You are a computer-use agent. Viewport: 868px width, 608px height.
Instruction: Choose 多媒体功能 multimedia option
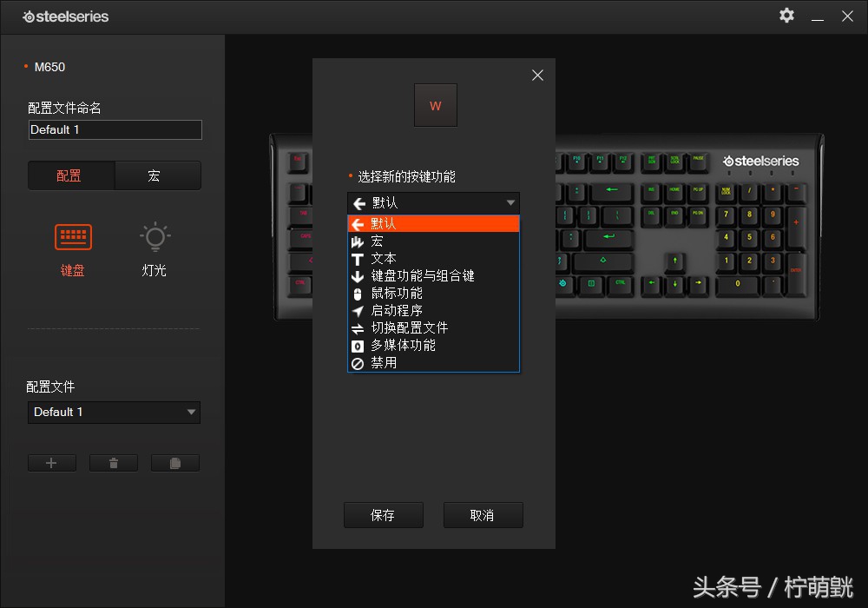click(x=433, y=346)
